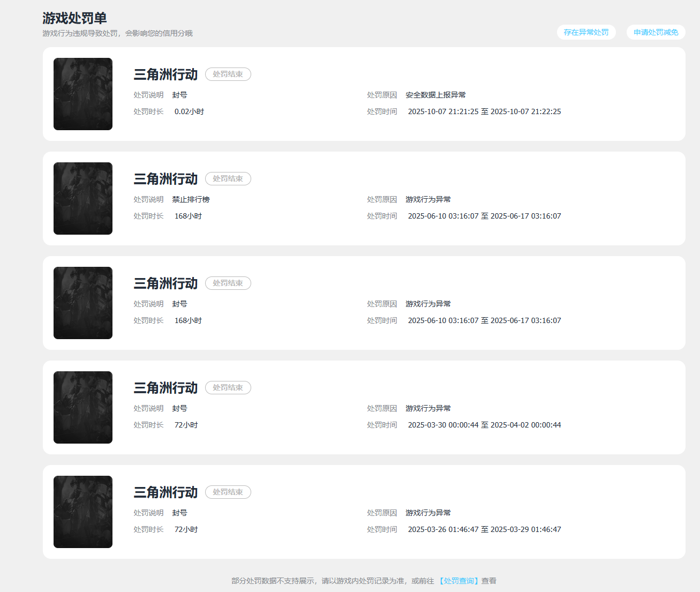Image resolution: width=700 pixels, height=592 pixels.
Task: Click the 三角洲行动 title on the 2025-03-26 card
Action: (165, 492)
